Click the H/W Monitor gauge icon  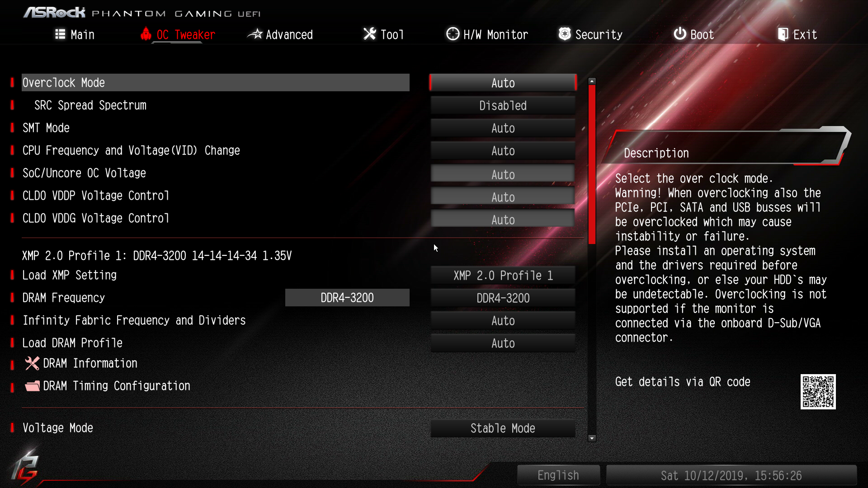pyautogui.click(x=453, y=34)
